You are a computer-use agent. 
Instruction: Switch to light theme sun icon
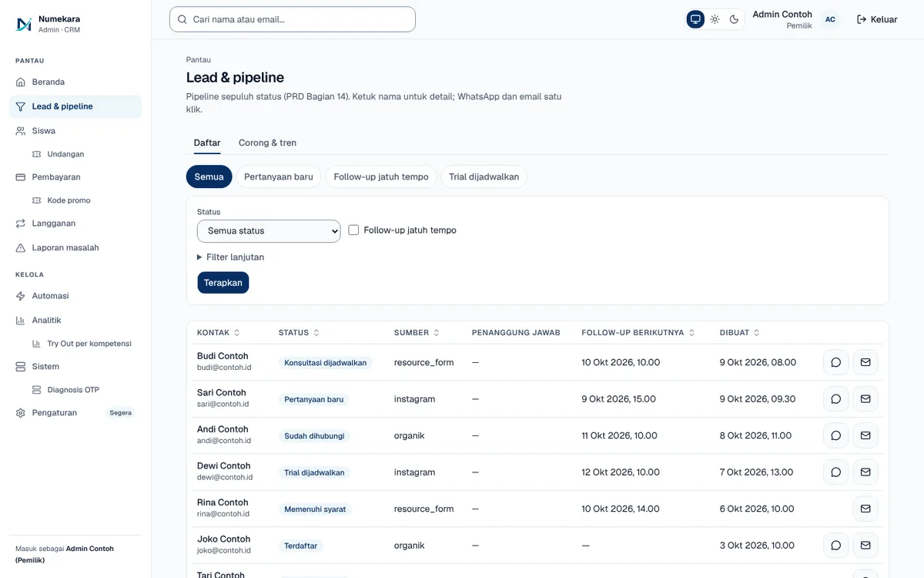point(715,19)
